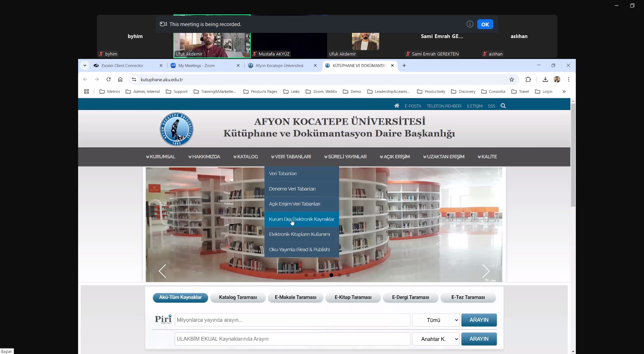The height and width of the screenshot is (354, 644).
Task: Open the Admin, Internal bookmark folder
Action: [x=143, y=91]
